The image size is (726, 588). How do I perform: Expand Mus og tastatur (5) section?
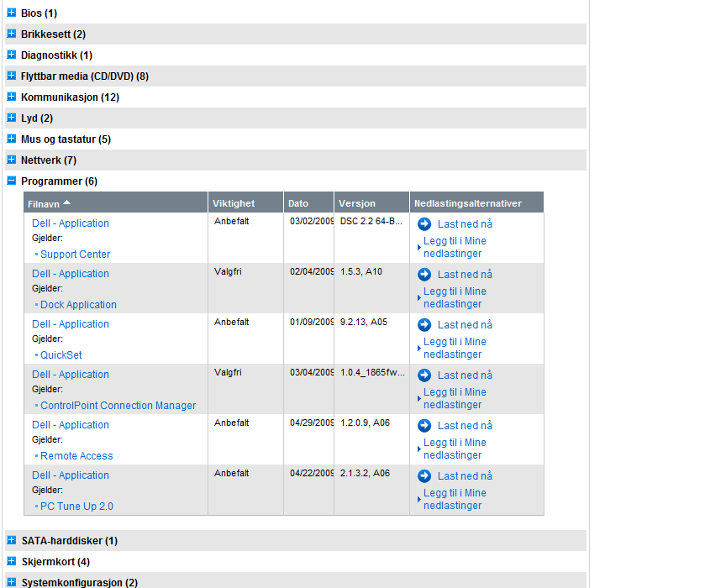(x=12, y=139)
